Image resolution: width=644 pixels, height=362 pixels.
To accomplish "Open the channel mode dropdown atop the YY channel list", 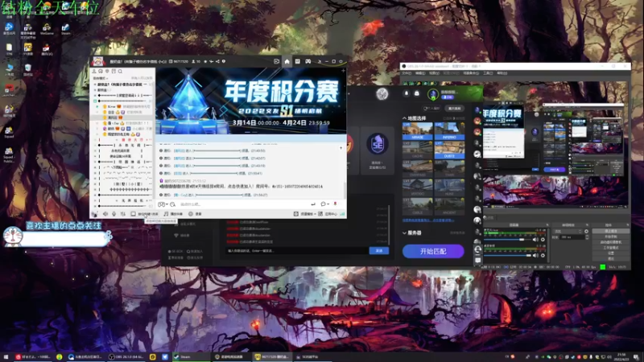I will 99,78.
